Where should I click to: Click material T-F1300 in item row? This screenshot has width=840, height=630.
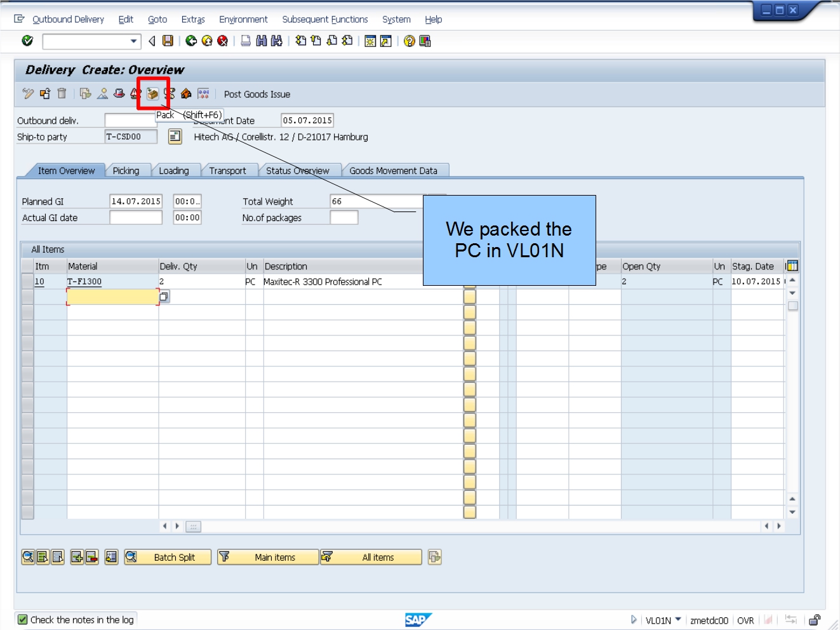pos(84,281)
